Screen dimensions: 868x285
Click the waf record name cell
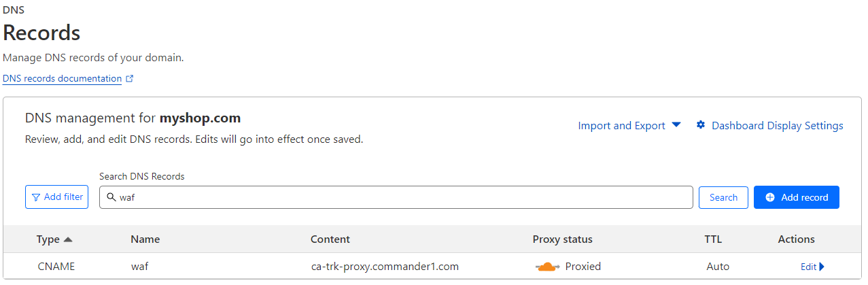pos(139,267)
